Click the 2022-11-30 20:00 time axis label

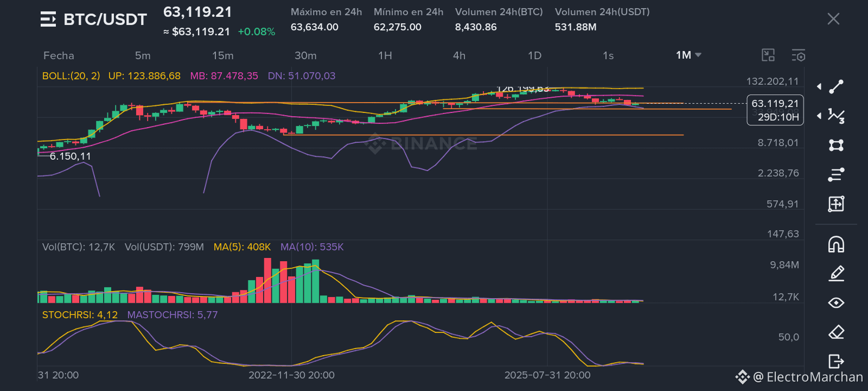pyautogui.click(x=291, y=375)
